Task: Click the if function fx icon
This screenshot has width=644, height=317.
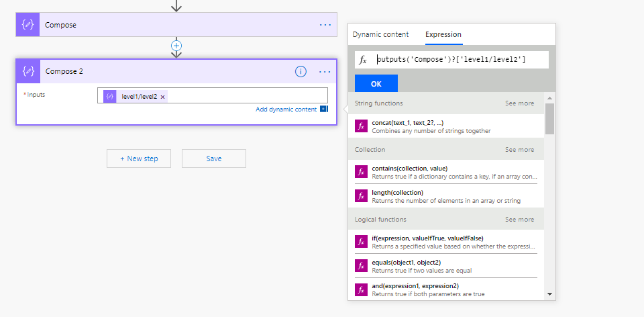Action: (361, 242)
